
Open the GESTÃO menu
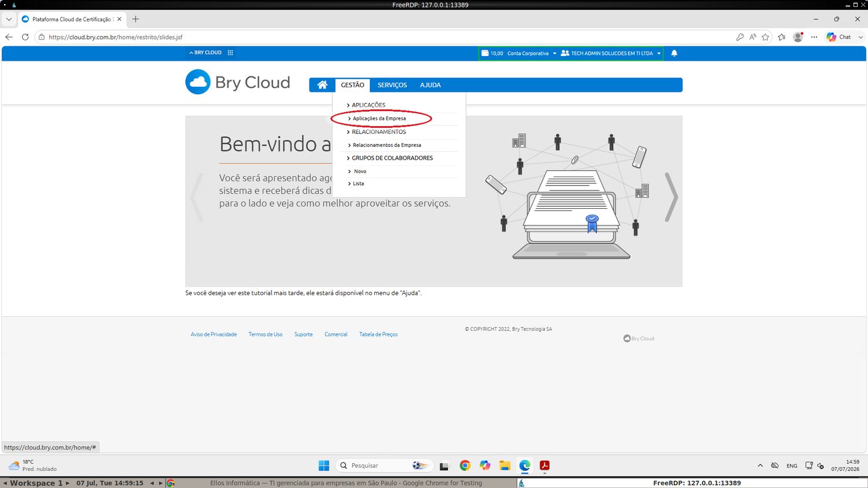pyautogui.click(x=352, y=85)
